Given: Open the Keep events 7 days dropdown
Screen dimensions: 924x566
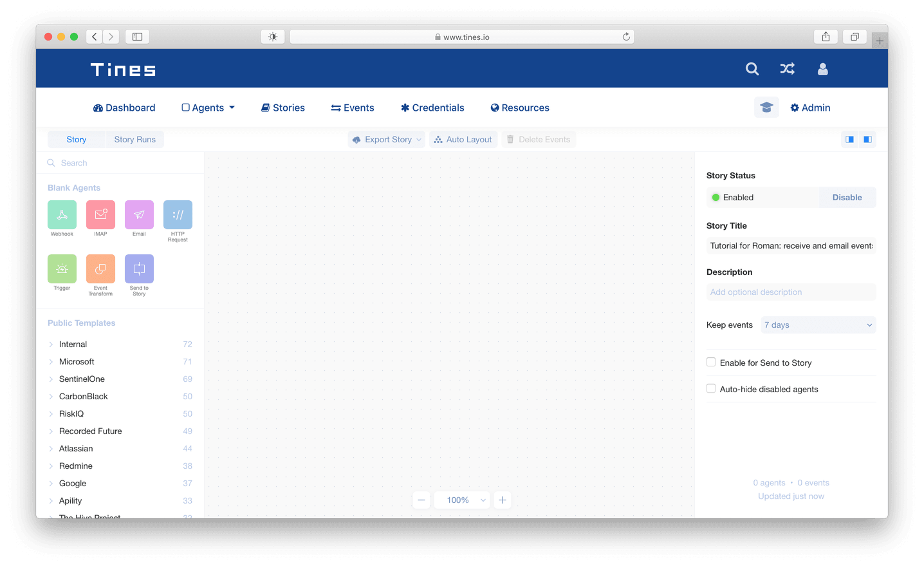Looking at the screenshot, I should coord(818,325).
